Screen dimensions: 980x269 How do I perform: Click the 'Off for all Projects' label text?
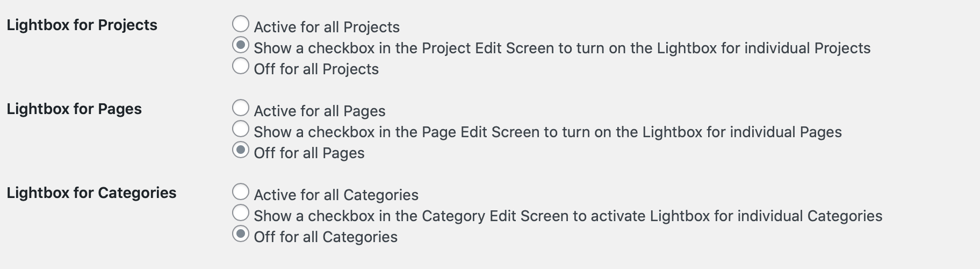(x=316, y=69)
